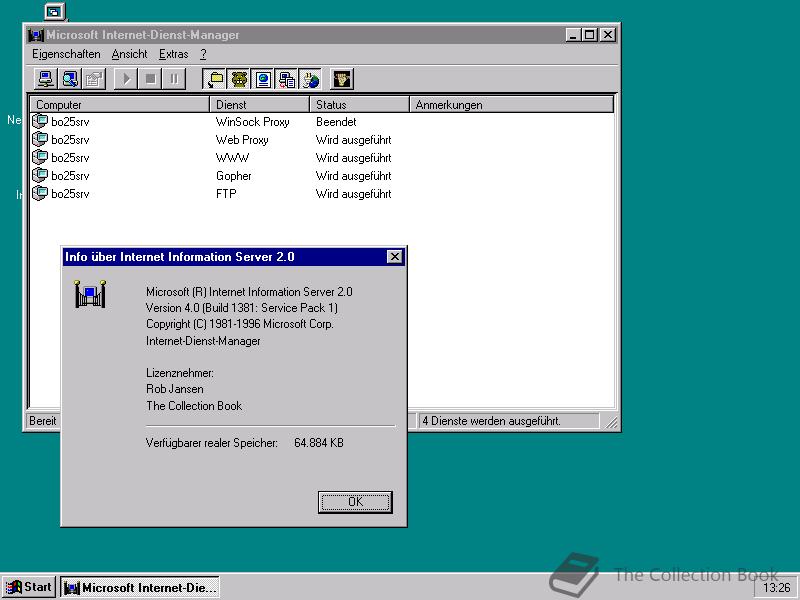The height and width of the screenshot is (600, 800).
Task: Click the Gopher service name
Action: click(x=234, y=176)
